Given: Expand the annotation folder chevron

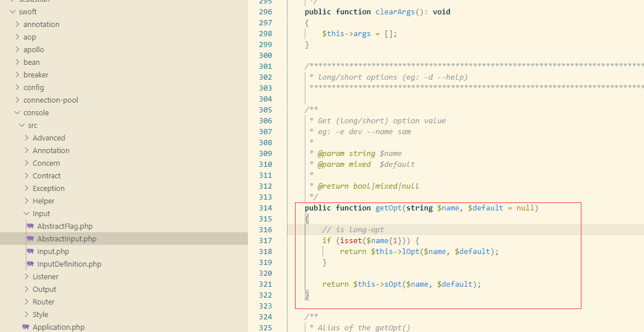Looking at the screenshot, I should coord(17,24).
